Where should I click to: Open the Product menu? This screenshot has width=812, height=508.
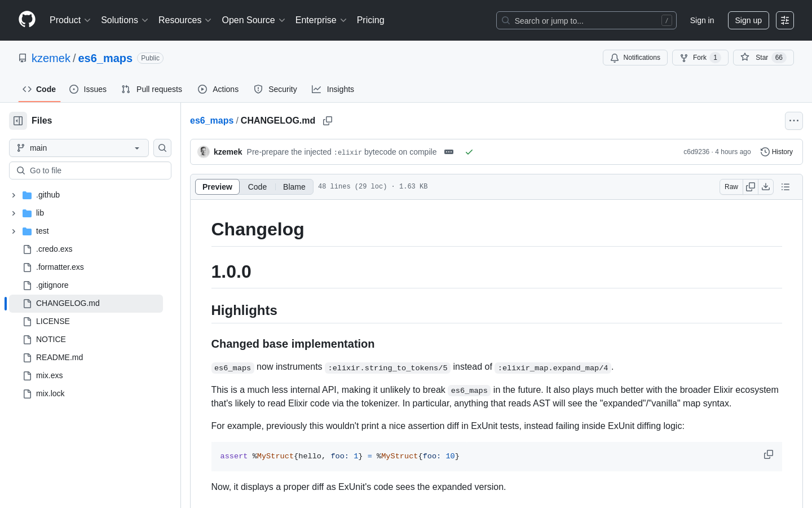pyautogui.click(x=70, y=20)
